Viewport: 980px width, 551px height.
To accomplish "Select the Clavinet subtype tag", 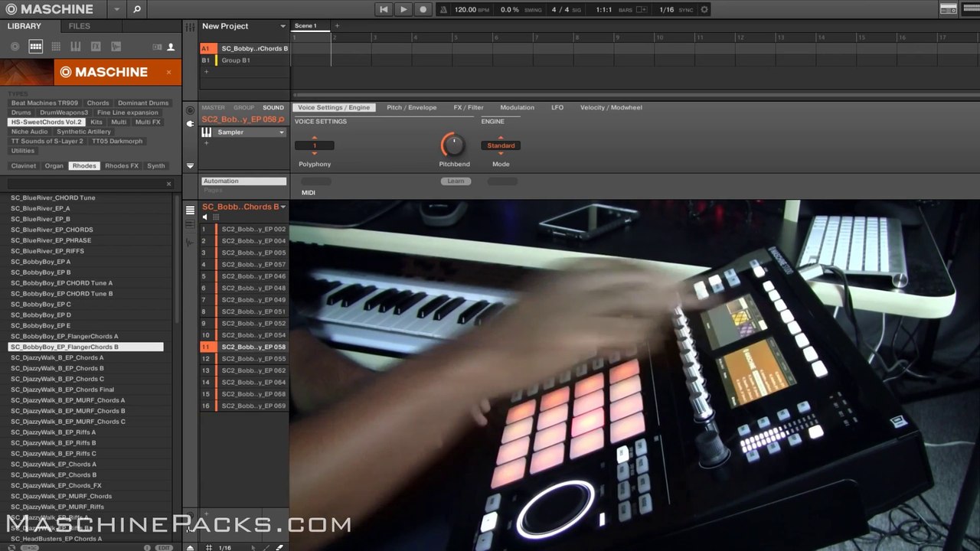I will (x=24, y=165).
